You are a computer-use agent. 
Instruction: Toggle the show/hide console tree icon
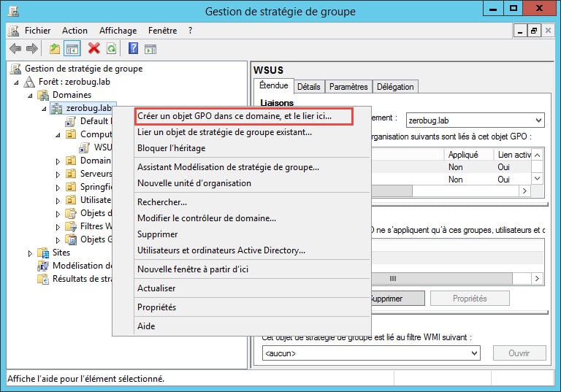click(x=72, y=49)
